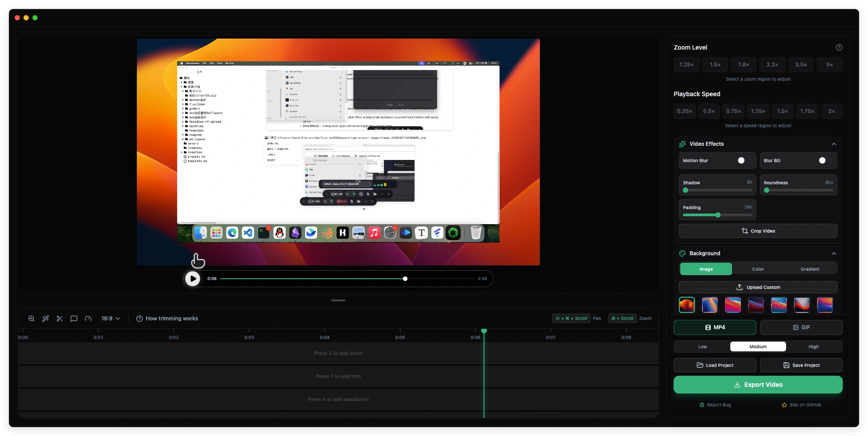
Task: Click the Crop Video button
Action: [x=758, y=231]
